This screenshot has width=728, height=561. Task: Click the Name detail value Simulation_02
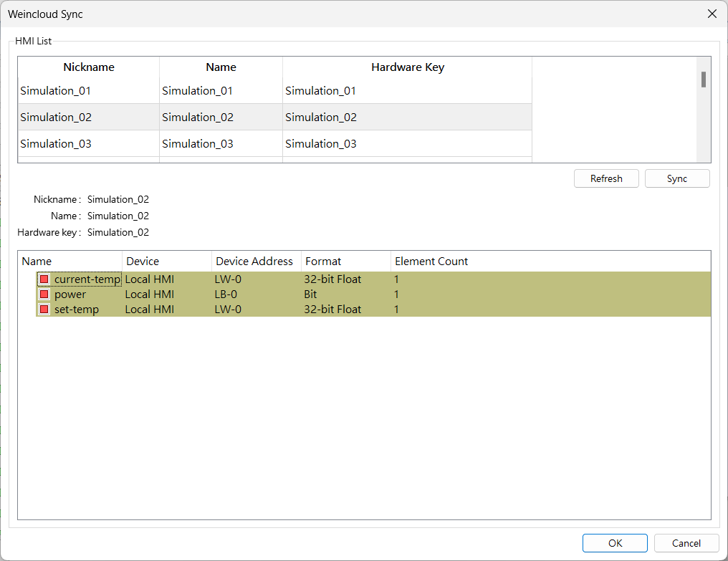[118, 216]
